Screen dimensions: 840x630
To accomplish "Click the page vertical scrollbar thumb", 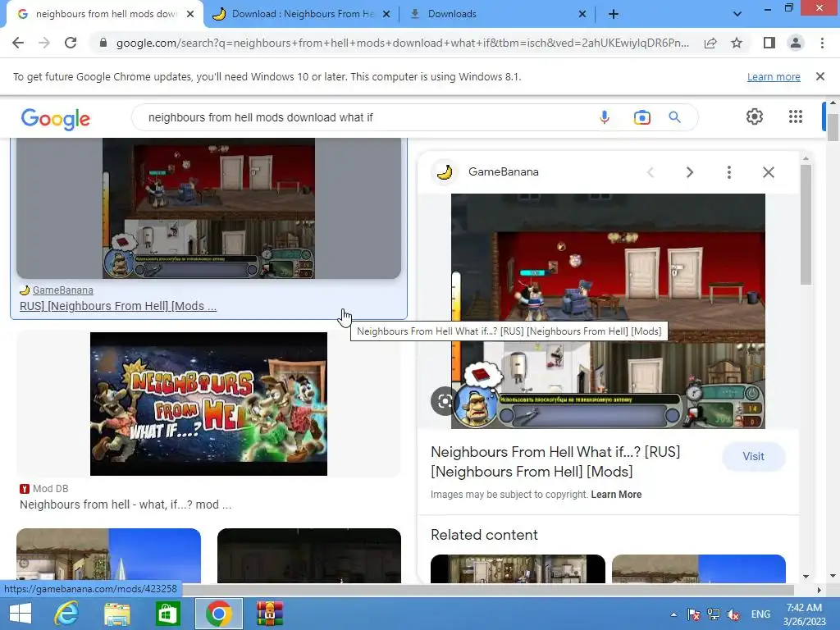I will [x=833, y=127].
